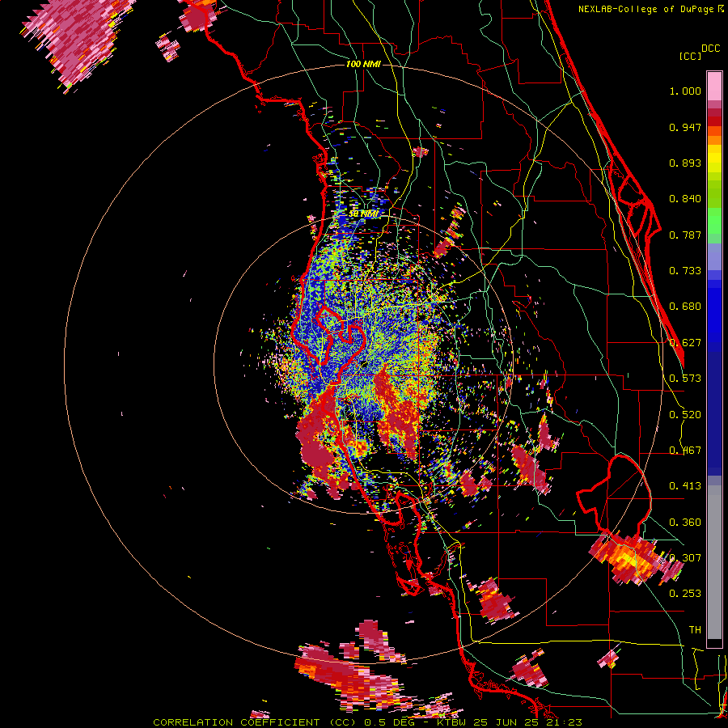The image size is (728, 728).
Task: Click the NEXLAB-College of DuPage label
Action: tap(645, 9)
